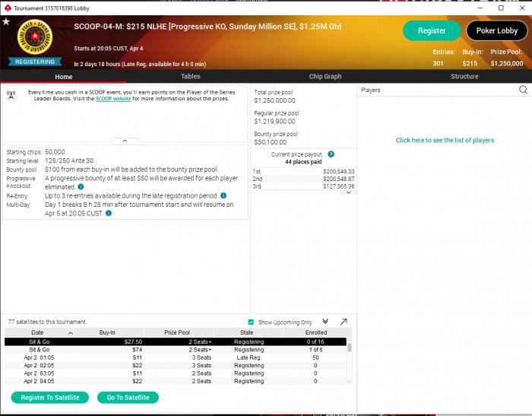532x416 pixels.
Task: Select satellite row Apr 2 01:05
Action: click(x=176, y=357)
